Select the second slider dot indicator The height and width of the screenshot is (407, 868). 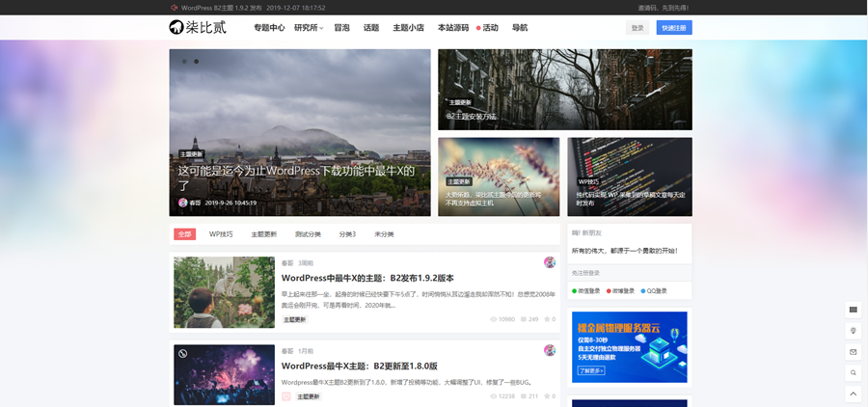[x=196, y=62]
